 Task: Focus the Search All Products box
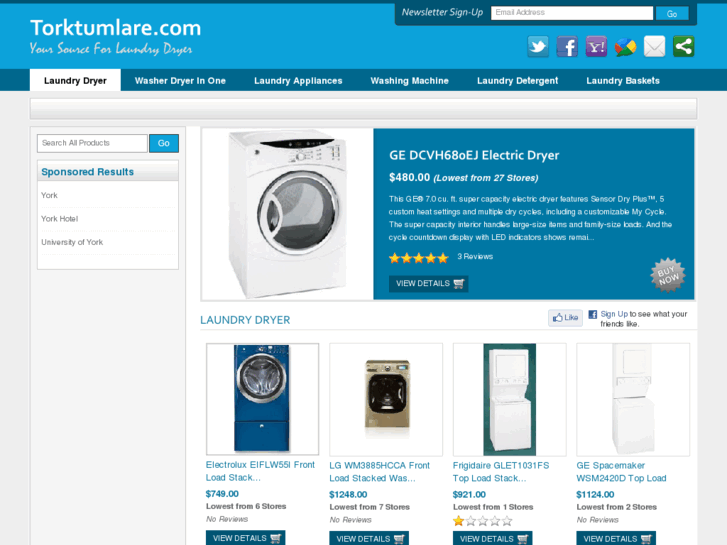point(92,143)
